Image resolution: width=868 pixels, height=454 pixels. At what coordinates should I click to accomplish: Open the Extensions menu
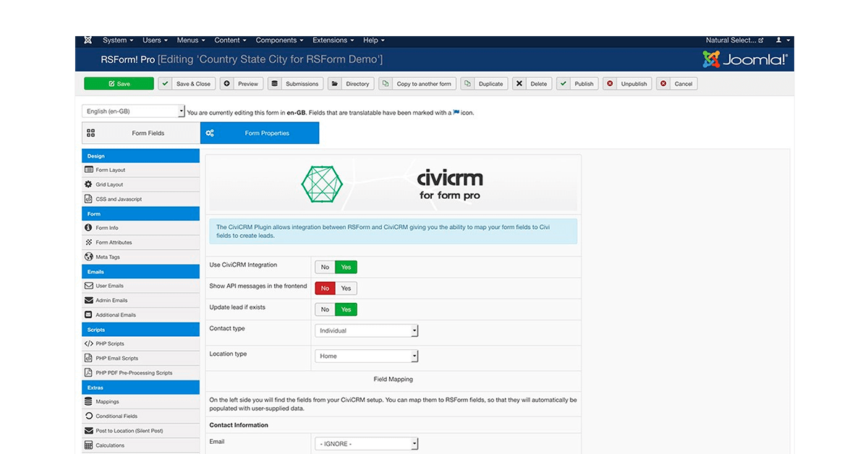click(x=333, y=40)
